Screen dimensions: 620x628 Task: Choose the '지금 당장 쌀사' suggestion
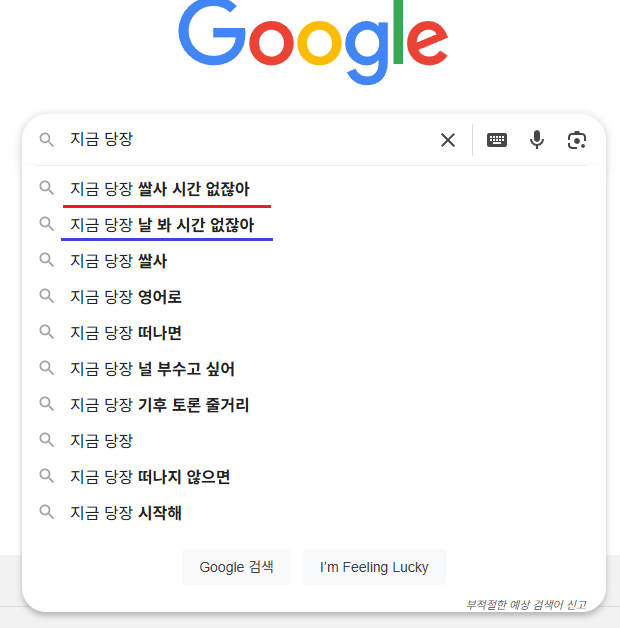pos(314,261)
